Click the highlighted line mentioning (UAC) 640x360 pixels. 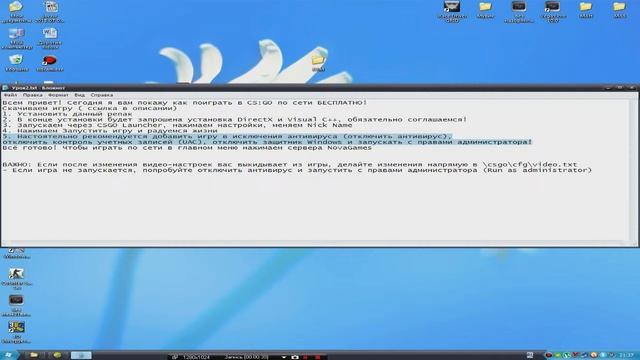coord(267,142)
